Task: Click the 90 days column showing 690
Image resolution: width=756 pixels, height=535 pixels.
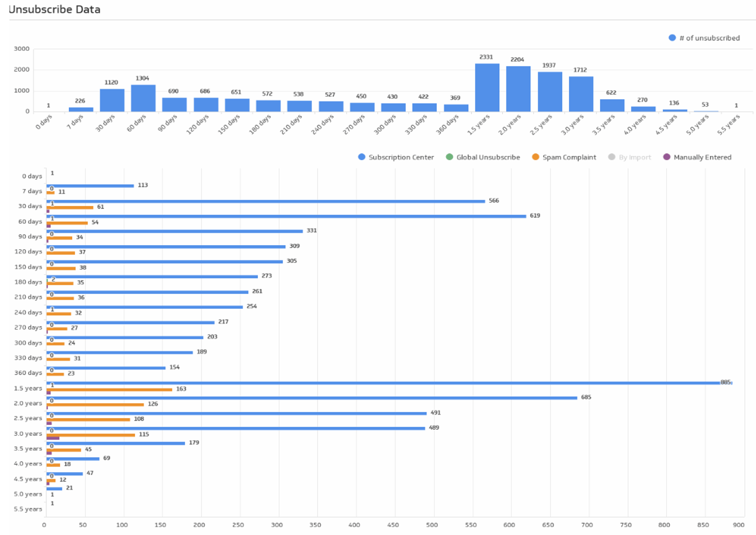Action: click(174, 105)
